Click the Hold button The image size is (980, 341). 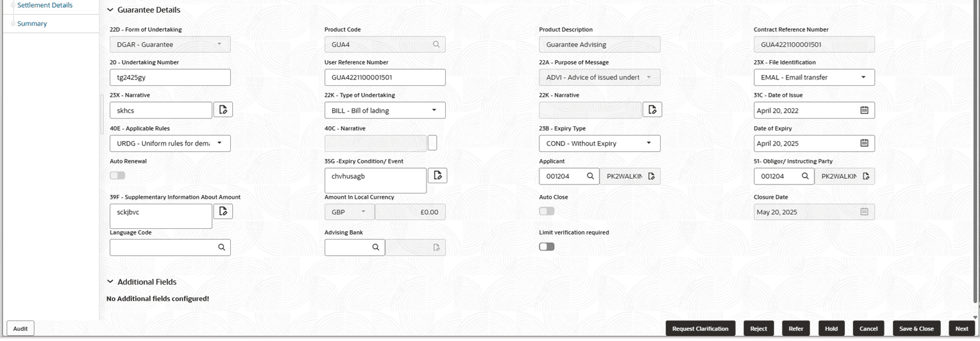831,328
